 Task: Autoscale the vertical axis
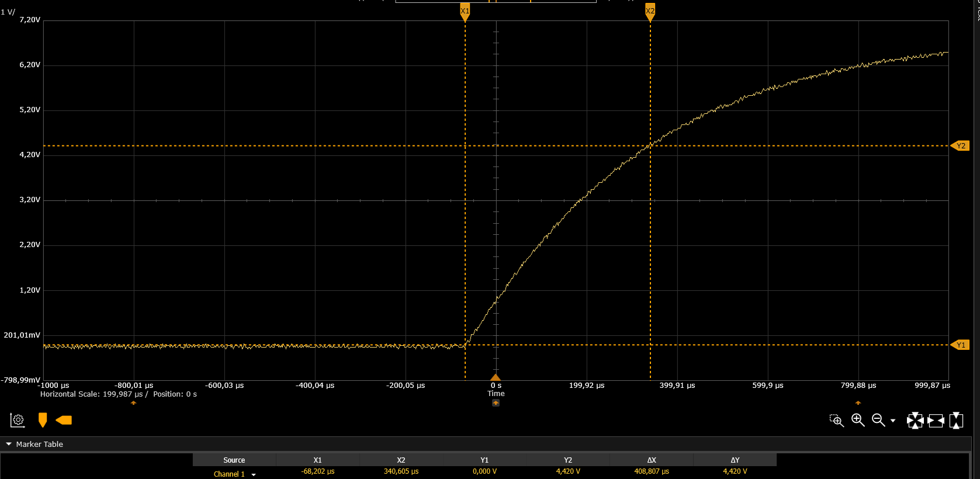pyautogui.click(x=957, y=420)
